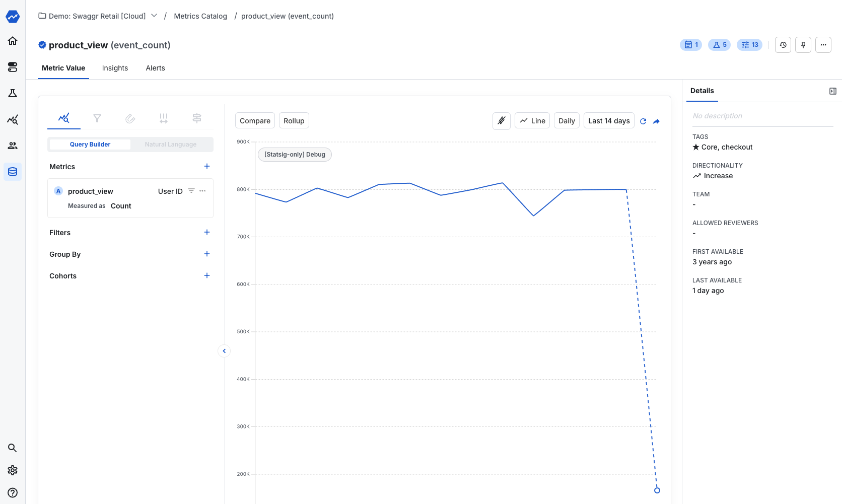Image resolution: width=842 pixels, height=504 pixels.
Task: Open Feature Gates sidebar icon
Action: pyautogui.click(x=13, y=67)
